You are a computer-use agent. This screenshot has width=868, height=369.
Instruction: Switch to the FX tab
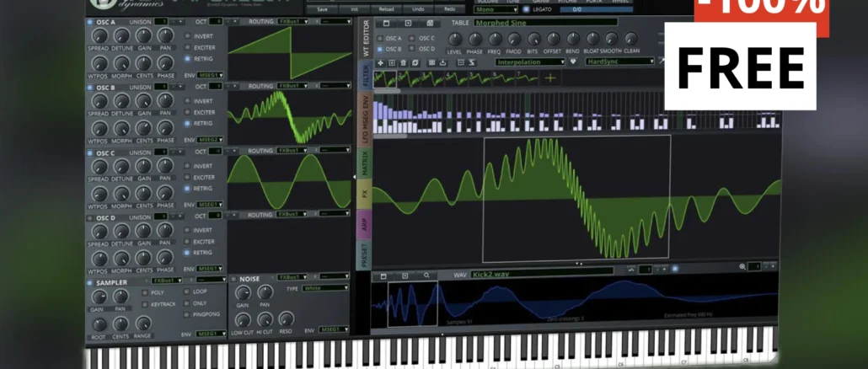(x=364, y=195)
